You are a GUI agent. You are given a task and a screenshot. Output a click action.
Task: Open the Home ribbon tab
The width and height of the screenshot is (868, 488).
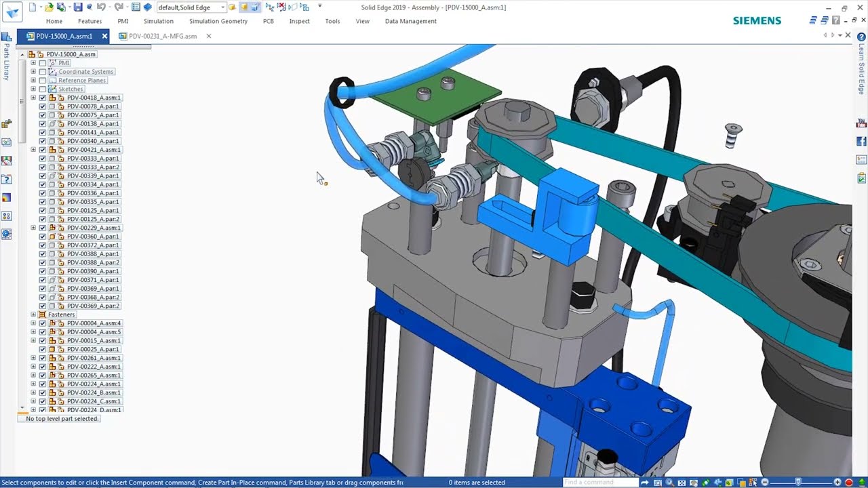coord(54,21)
